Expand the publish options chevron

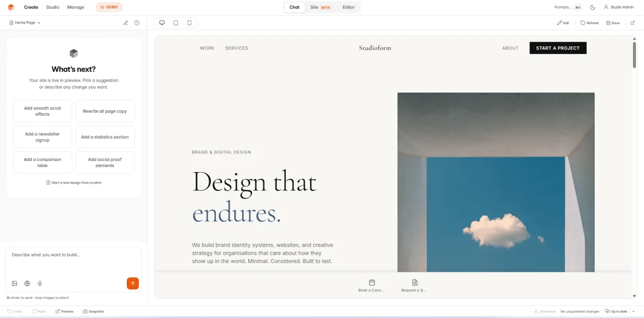coord(633,311)
